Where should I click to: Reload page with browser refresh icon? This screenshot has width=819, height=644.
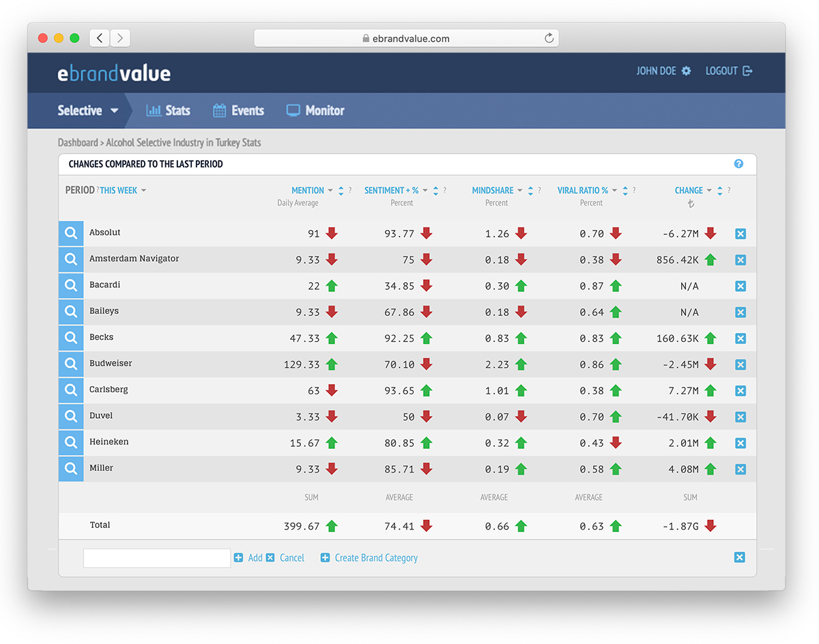point(549,38)
